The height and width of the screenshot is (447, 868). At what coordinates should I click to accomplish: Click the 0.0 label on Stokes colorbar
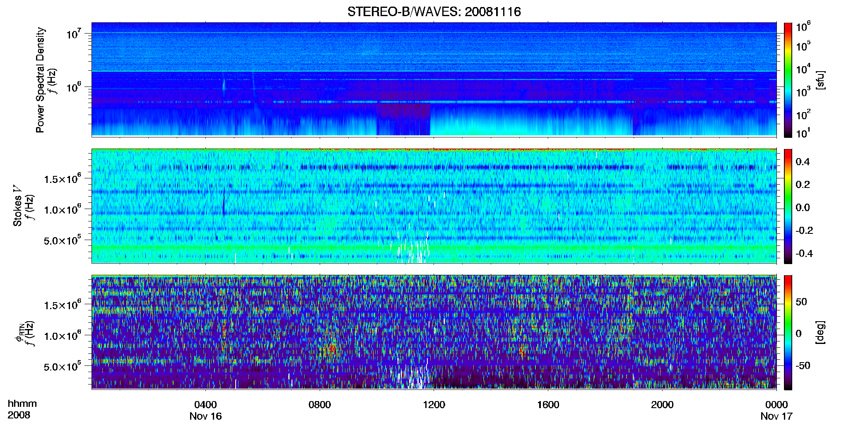click(x=803, y=207)
